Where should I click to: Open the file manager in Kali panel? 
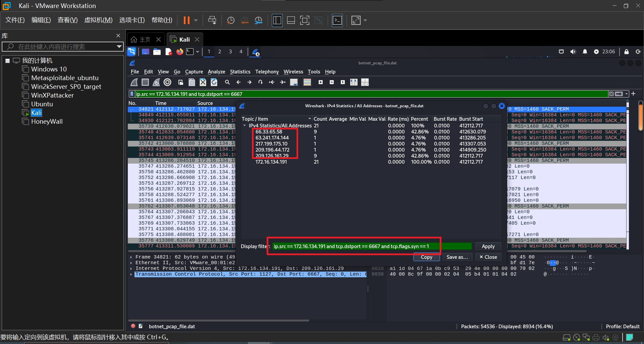(x=157, y=52)
